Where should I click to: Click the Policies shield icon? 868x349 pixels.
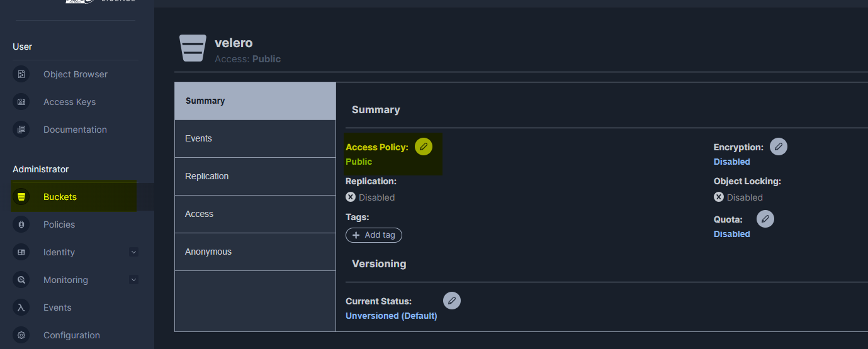coord(21,224)
